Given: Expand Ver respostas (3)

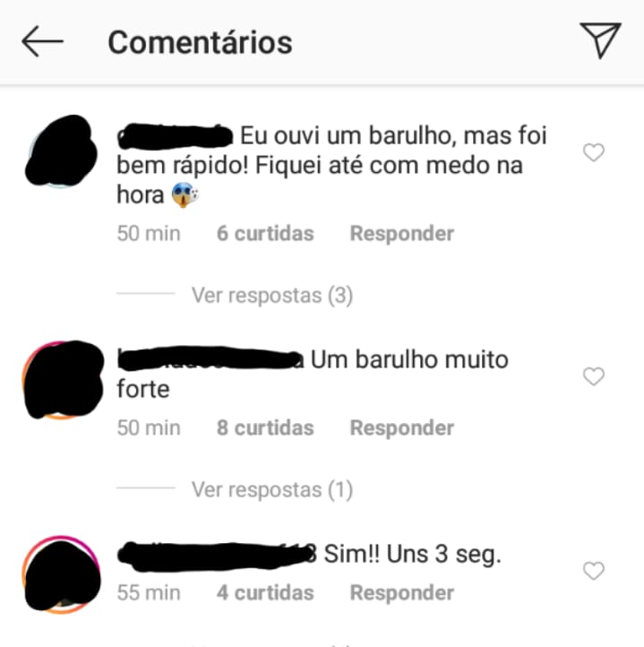Looking at the screenshot, I should [x=272, y=295].
